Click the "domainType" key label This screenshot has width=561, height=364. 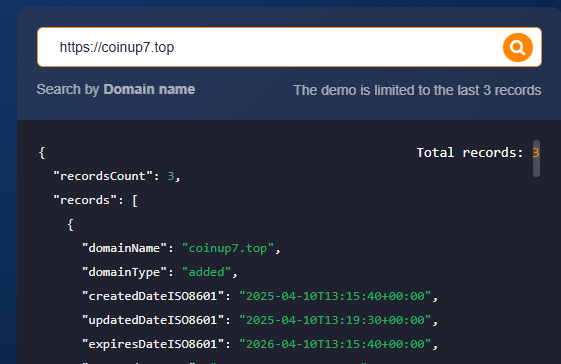124,272
